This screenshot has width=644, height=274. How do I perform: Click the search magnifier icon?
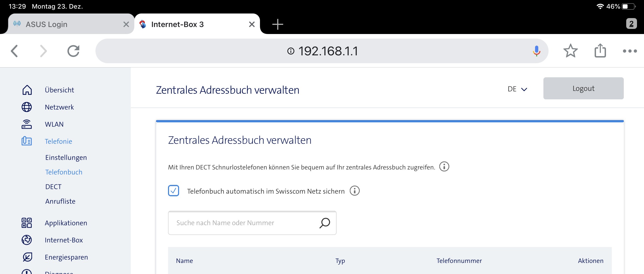tap(325, 223)
